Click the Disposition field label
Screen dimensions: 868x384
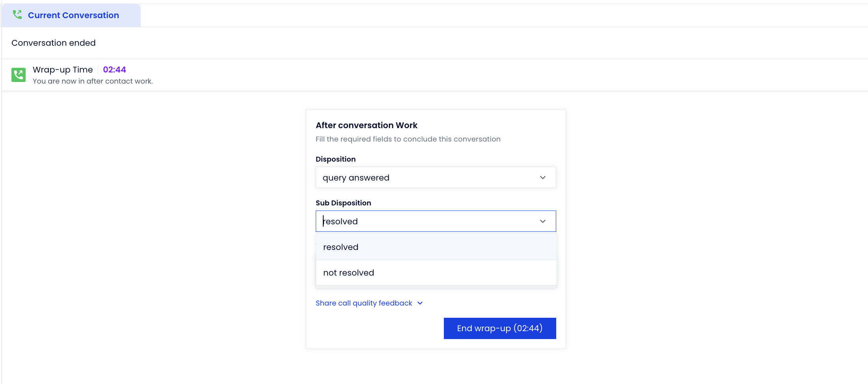pyautogui.click(x=335, y=159)
